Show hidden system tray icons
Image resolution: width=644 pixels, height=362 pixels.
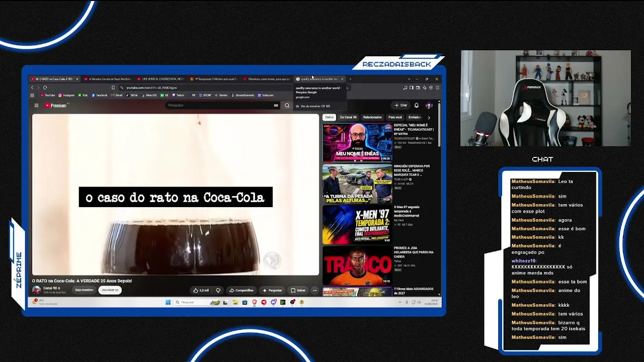(400, 302)
